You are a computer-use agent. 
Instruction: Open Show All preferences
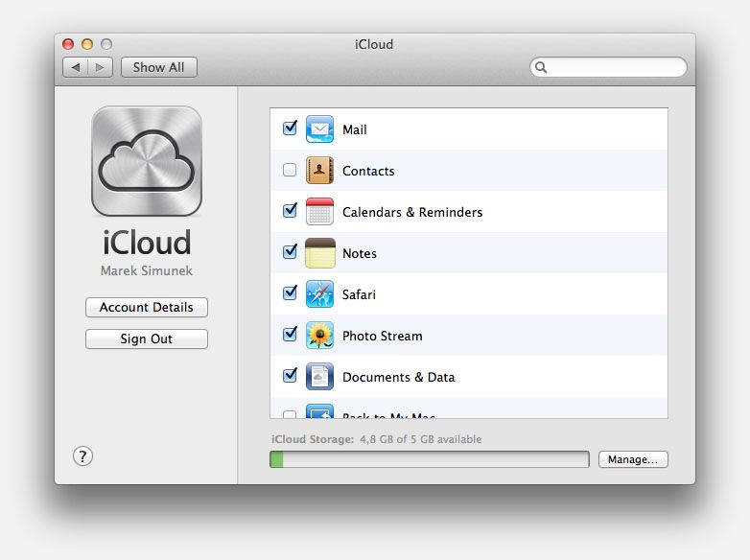pos(159,67)
